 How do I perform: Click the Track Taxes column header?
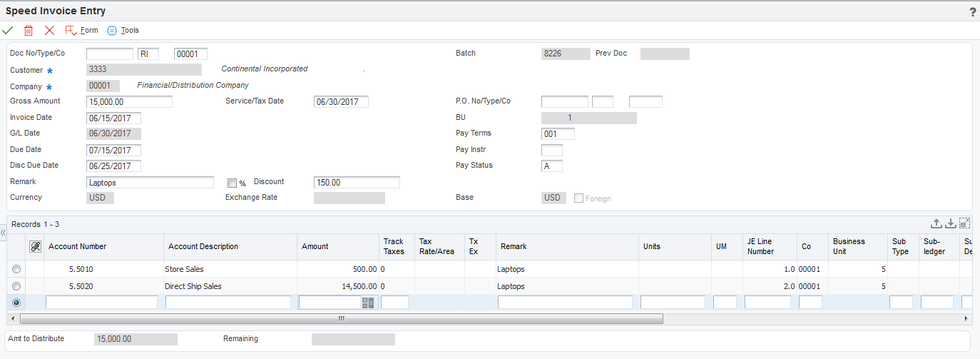(397, 246)
